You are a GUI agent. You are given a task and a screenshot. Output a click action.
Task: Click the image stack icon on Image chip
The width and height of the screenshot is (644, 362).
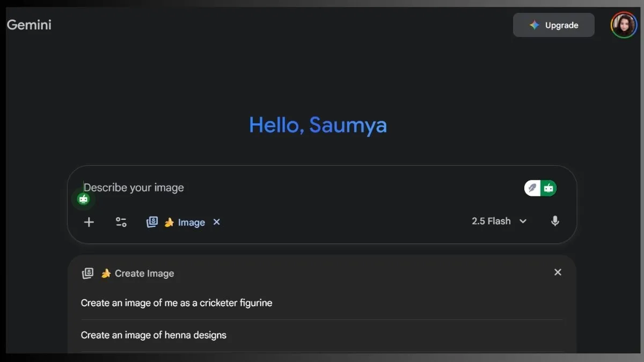click(152, 221)
